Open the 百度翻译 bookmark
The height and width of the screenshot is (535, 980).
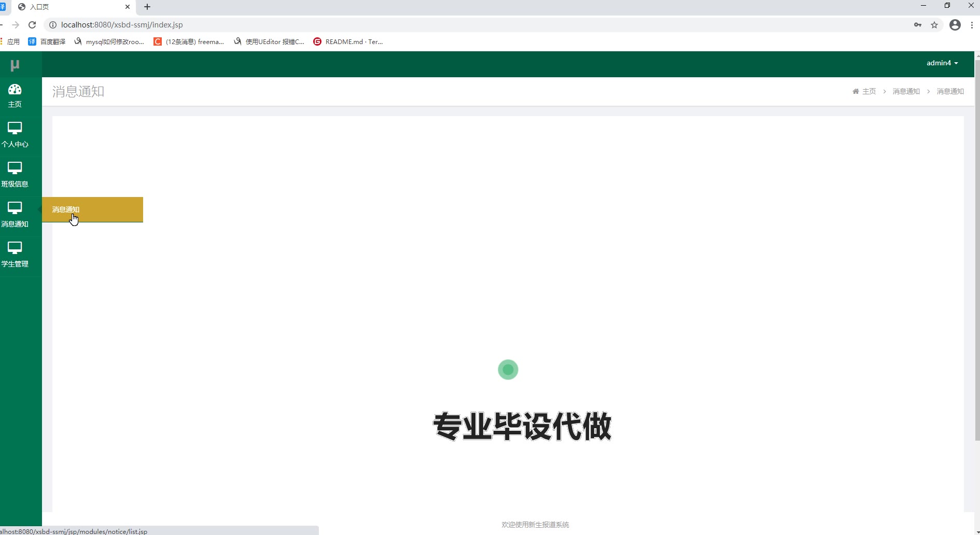pos(47,41)
